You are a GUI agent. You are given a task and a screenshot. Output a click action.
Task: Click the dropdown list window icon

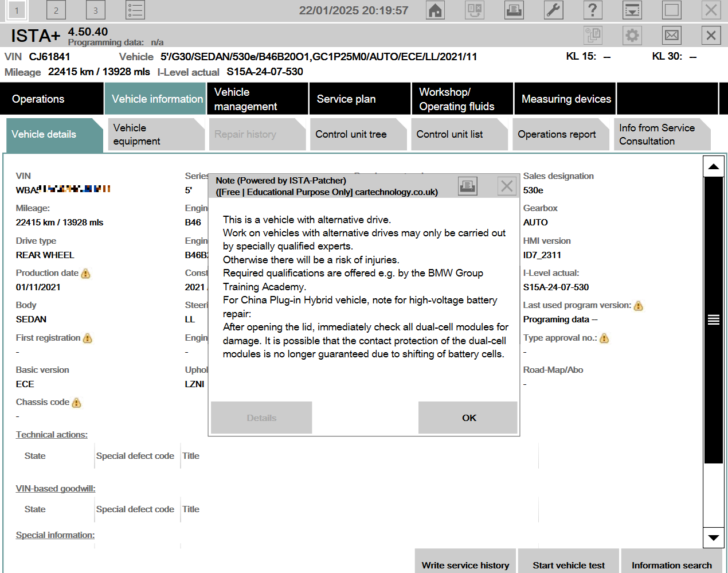[632, 10]
